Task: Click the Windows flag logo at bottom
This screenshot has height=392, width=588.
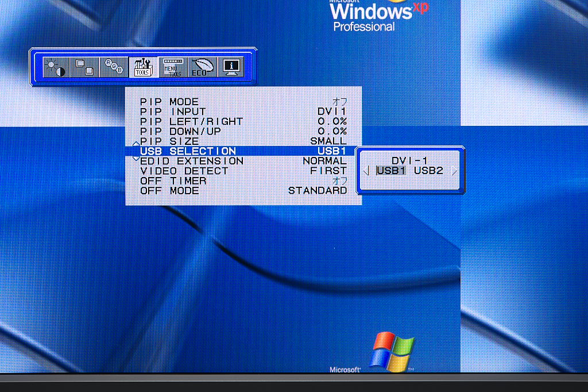Action: coord(393,351)
